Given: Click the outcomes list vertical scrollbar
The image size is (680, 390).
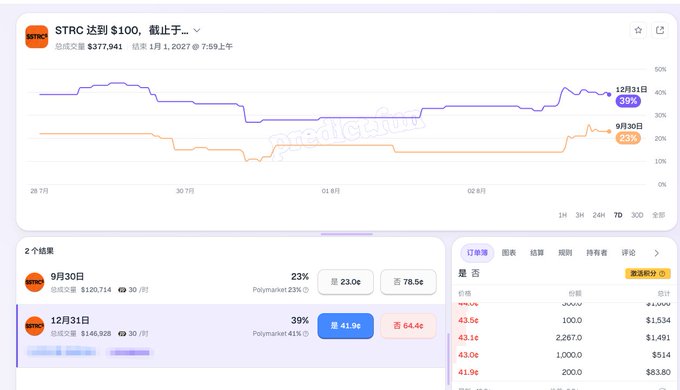Looking at the screenshot, I should point(448,359).
